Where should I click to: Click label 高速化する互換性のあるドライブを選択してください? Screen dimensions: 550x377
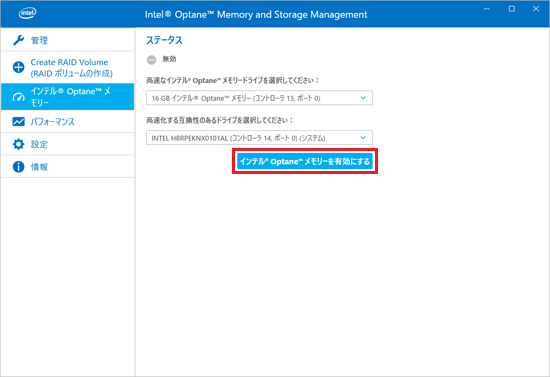(220, 120)
